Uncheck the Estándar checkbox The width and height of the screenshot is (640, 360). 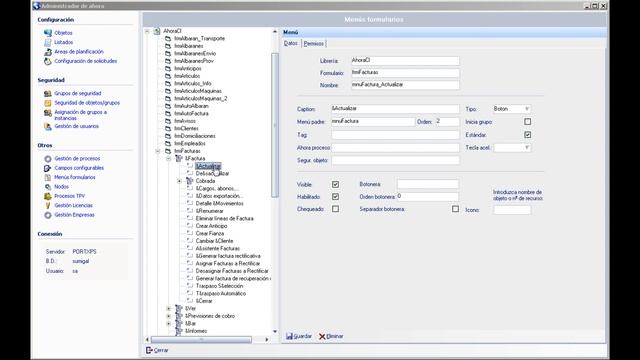(x=527, y=135)
